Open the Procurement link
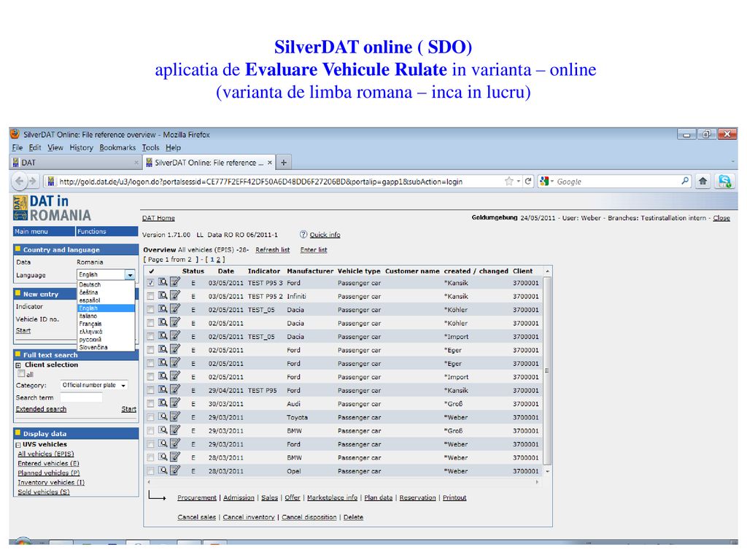The width and height of the screenshot is (747, 560). pyautogui.click(x=197, y=497)
